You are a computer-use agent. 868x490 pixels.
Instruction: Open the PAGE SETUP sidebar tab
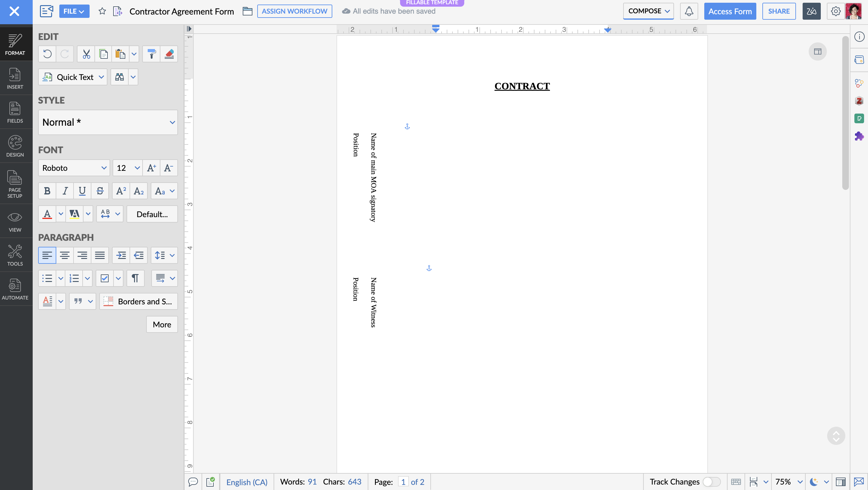tap(15, 184)
